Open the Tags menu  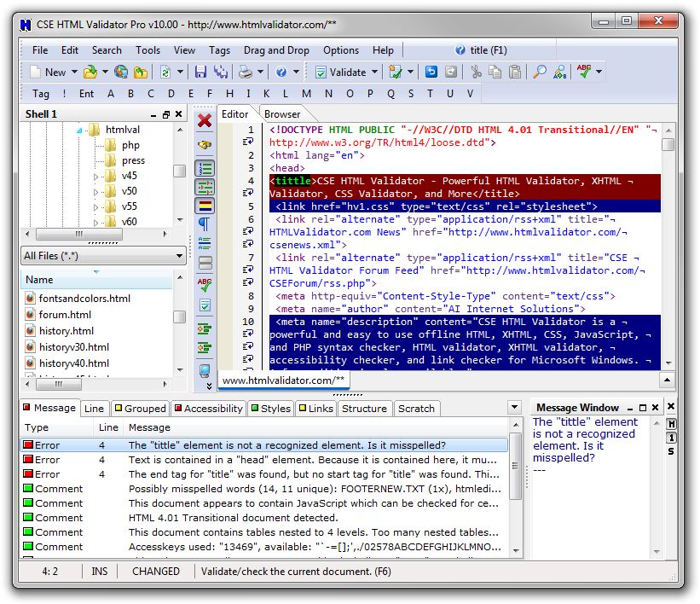pyautogui.click(x=219, y=50)
